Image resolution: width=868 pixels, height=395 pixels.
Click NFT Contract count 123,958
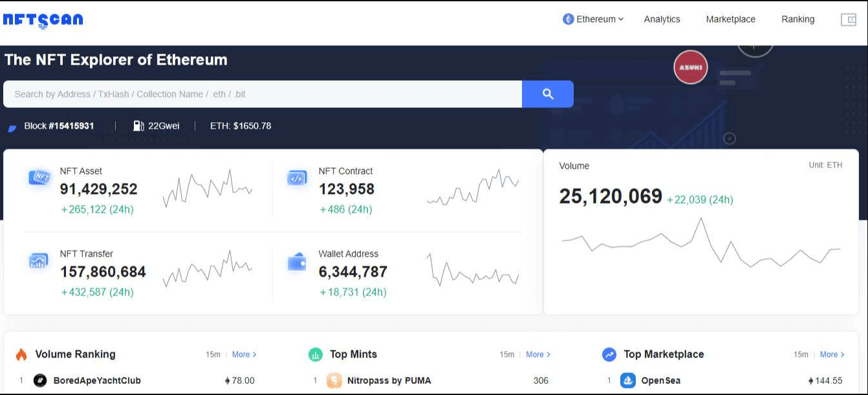coord(347,189)
